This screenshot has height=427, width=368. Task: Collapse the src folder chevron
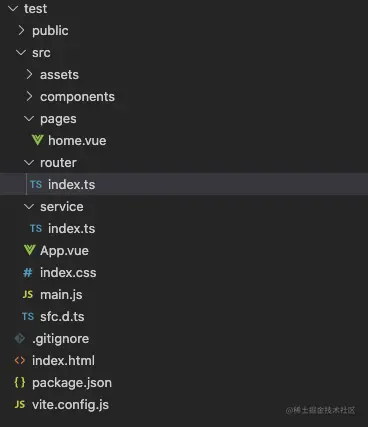pyautogui.click(x=21, y=52)
